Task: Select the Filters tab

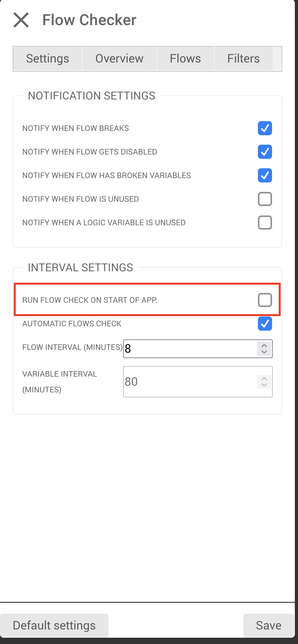Action: pos(243,59)
